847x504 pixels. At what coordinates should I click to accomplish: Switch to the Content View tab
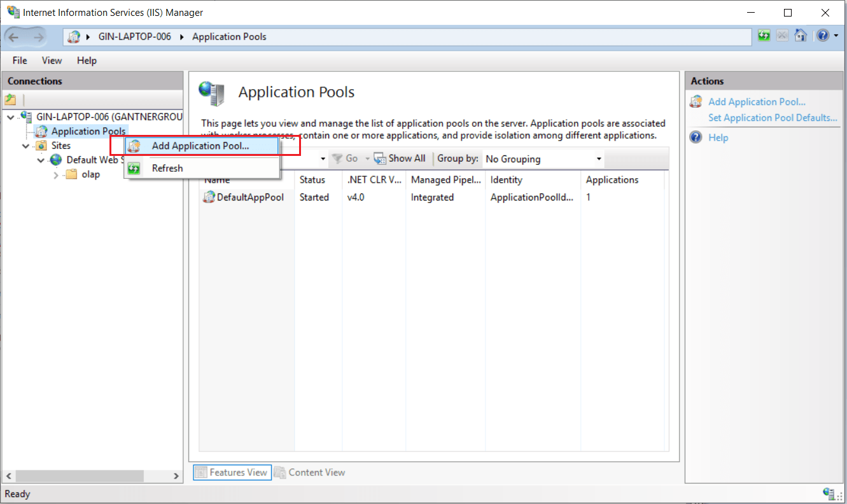[x=311, y=472]
